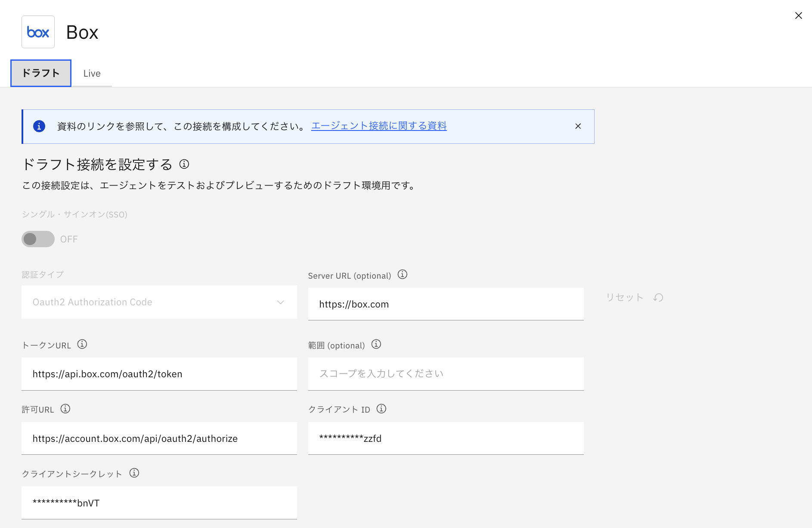This screenshot has width=812, height=528.
Task: Click info icon next to トークンURL label
Action: click(x=82, y=345)
